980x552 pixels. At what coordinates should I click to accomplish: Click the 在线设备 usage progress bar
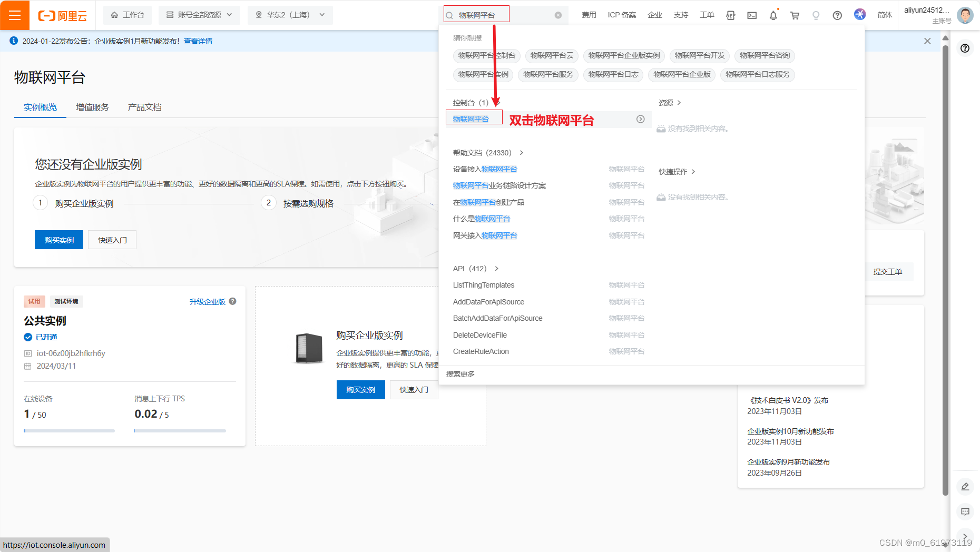click(69, 431)
